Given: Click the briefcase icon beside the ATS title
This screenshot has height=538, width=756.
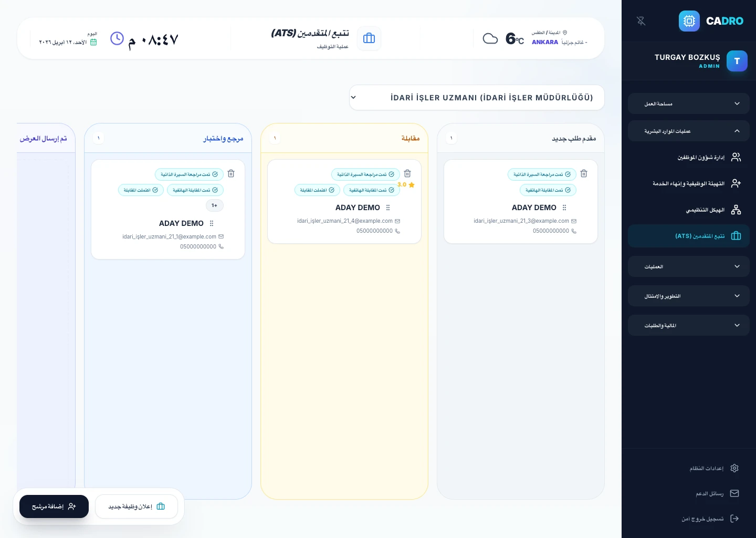Looking at the screenshot, I should click(369, 38).
